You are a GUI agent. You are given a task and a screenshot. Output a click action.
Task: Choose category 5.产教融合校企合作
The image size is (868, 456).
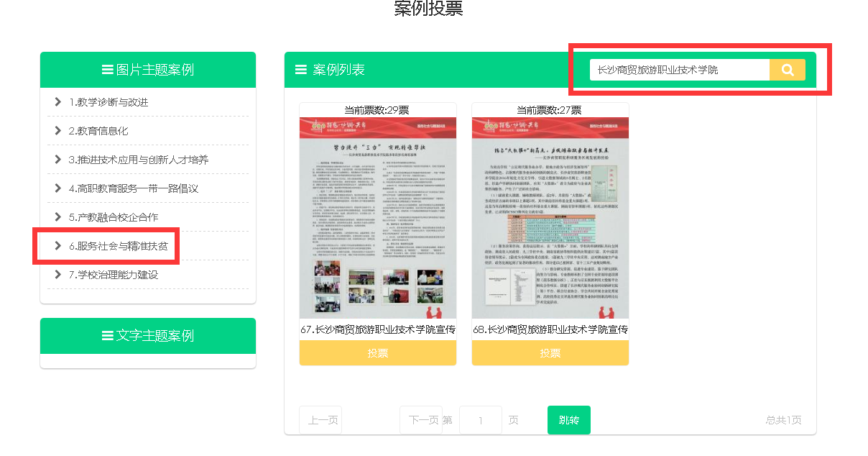[114, 217]
